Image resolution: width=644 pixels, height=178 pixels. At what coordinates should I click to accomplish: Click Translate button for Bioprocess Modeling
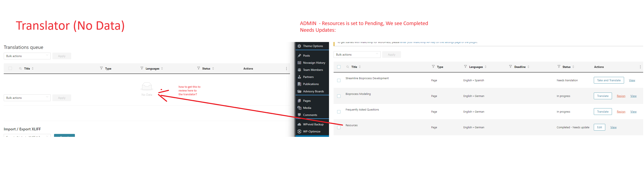[x=603, y=96]
